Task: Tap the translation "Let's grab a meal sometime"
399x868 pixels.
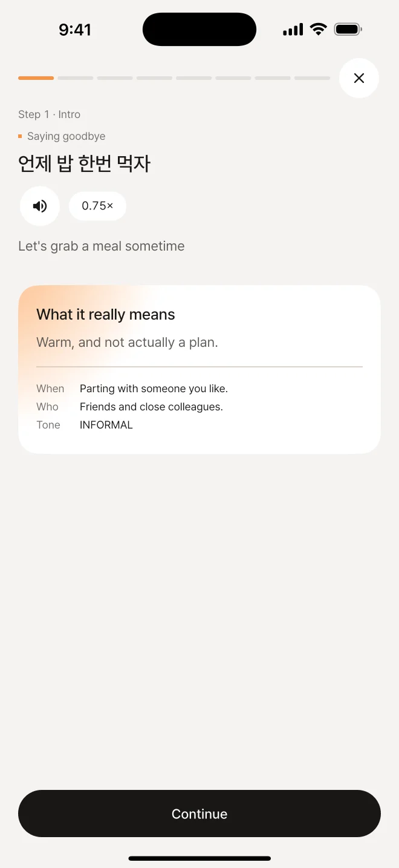Action: coord(102,246)
